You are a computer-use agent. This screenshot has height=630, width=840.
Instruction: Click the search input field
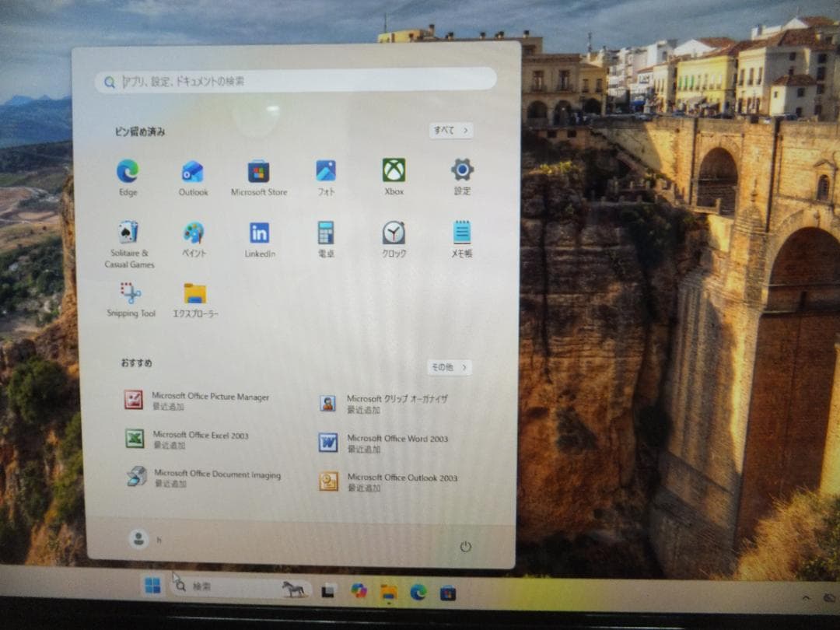click(x=299, y=80)
